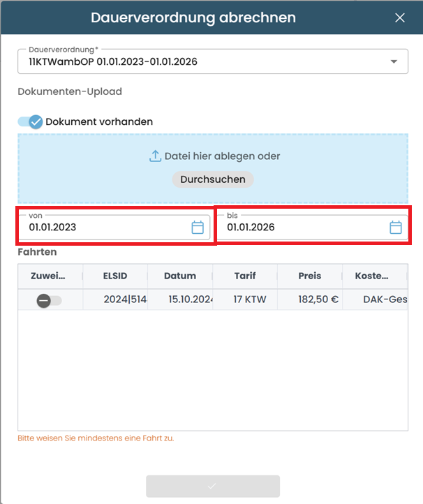Enable the Zuweisen toggle for the 15.10.2024 ride
The image size is (423, 504).
pyautogui.click(x=49, y=300)
